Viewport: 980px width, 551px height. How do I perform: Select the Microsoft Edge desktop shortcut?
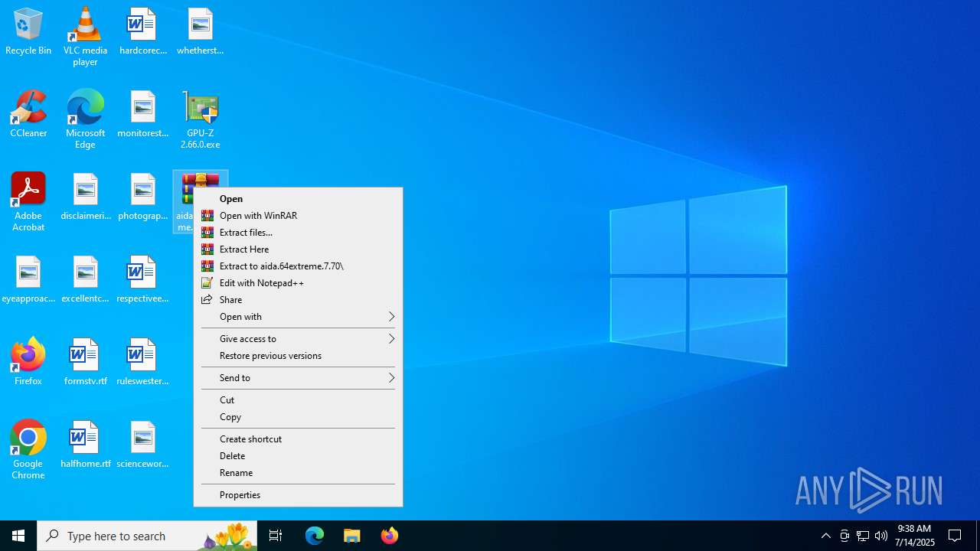85,119
